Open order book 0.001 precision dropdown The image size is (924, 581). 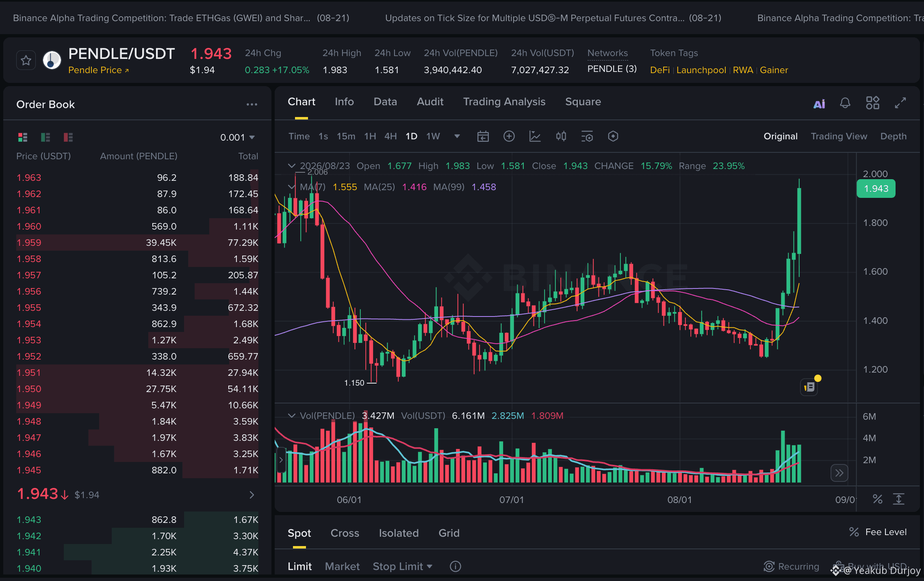pyautogui.click(x=237, y=137)
